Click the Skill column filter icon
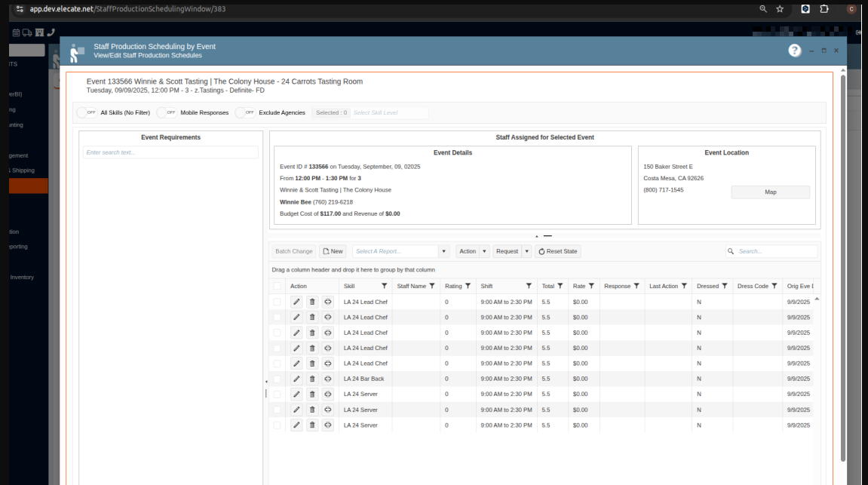868x485 pixels. pyautogui.click(x=385, y=287)
